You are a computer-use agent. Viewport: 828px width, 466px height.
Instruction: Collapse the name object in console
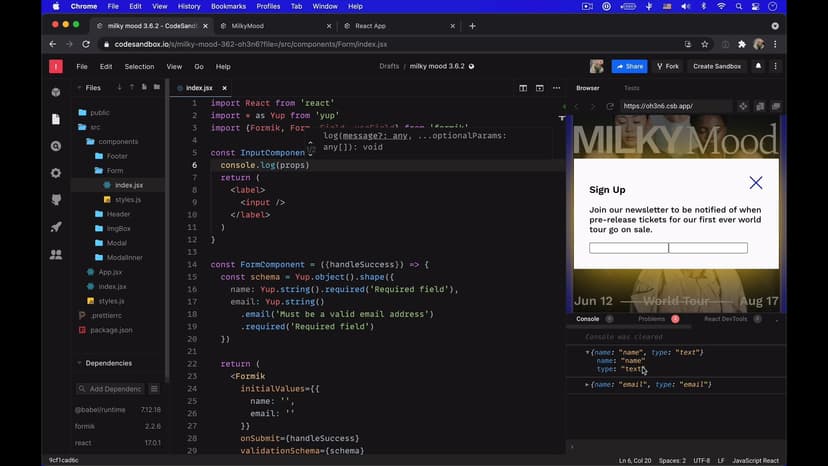point(588,352)
